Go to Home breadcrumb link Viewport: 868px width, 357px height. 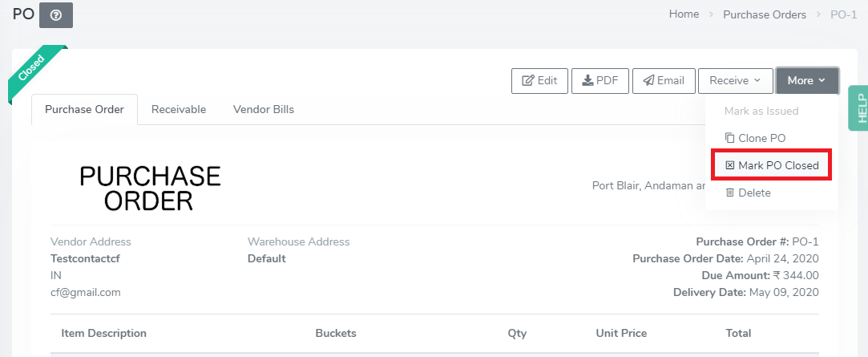pyautogui.click(x=684, y=14)
